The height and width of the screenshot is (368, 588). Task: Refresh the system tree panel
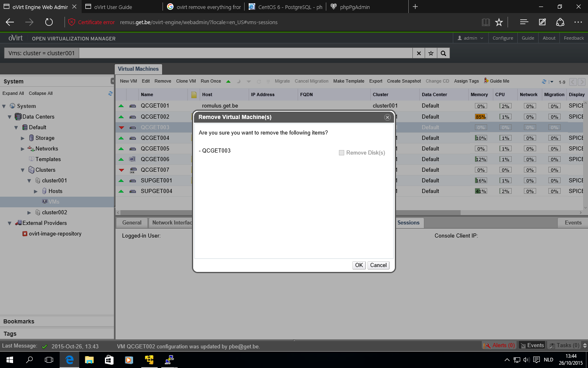110,93
